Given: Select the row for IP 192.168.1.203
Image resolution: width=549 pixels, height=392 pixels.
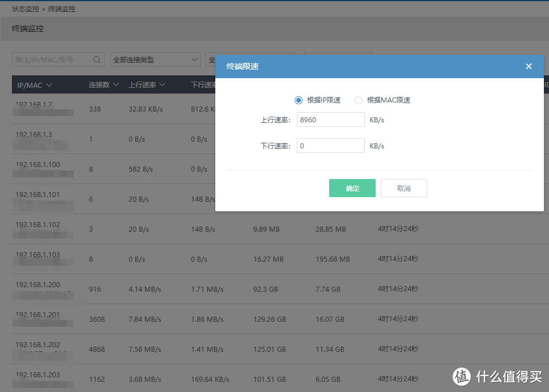Looking at the screenshot, I should point(280,378).
